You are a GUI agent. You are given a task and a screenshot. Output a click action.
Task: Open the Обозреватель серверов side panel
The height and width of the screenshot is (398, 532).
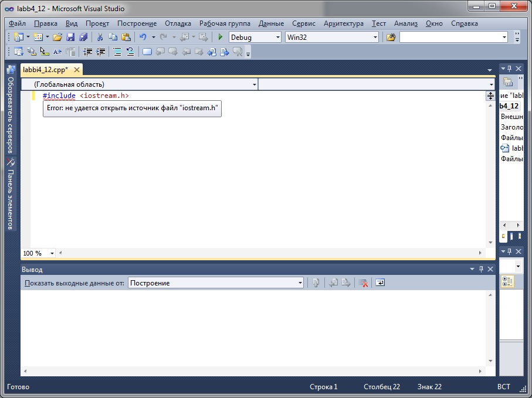click(x=11, y=114)
